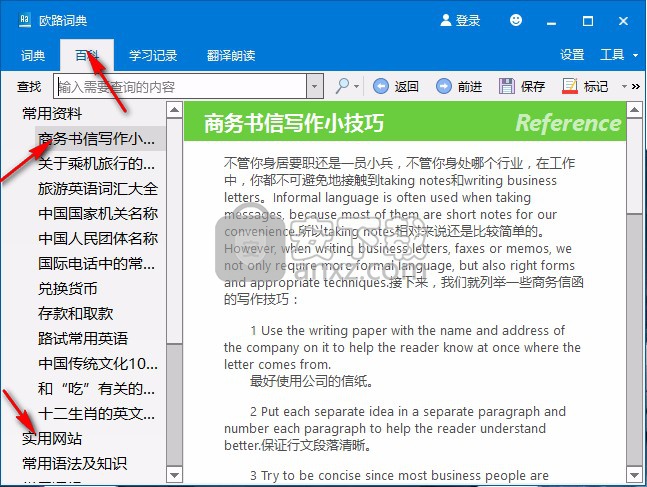Click the 返回 back label
This screenshot has height=487, width=647.
pyautogui.click(x=406, y=86)
